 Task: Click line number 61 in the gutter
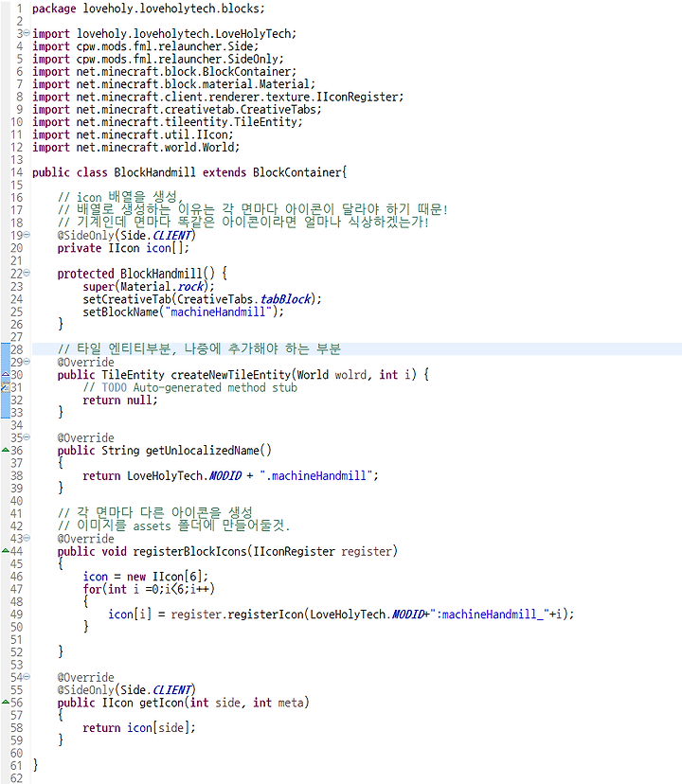16,765
